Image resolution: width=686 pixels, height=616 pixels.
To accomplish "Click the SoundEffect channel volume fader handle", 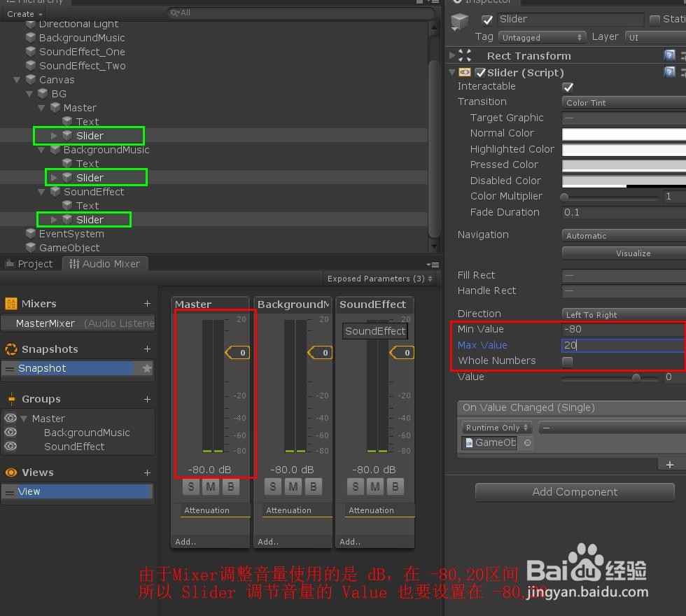I will pyautogui.click(x=402, y=353).
